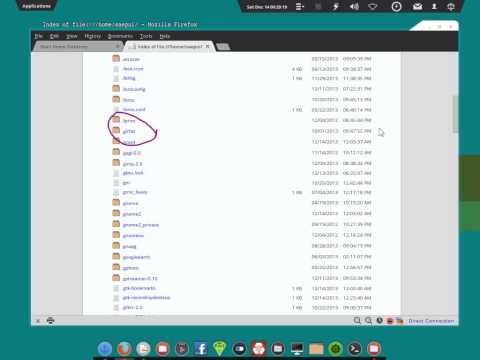Image resolution: width=480 pixels, height=360 pixels.
Task: Launch Firefox from the dock
Action: pyautogui.click(x=124, y=349)
